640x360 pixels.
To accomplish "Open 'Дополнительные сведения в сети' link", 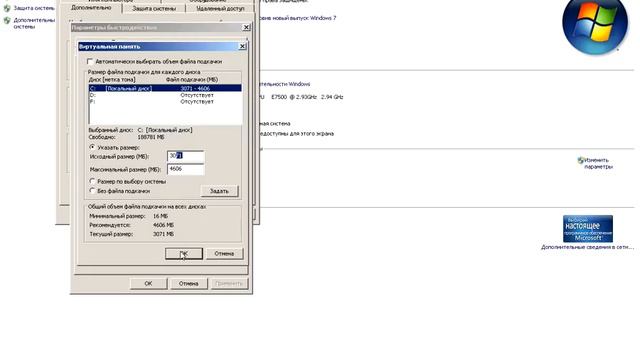I will 587,247.
